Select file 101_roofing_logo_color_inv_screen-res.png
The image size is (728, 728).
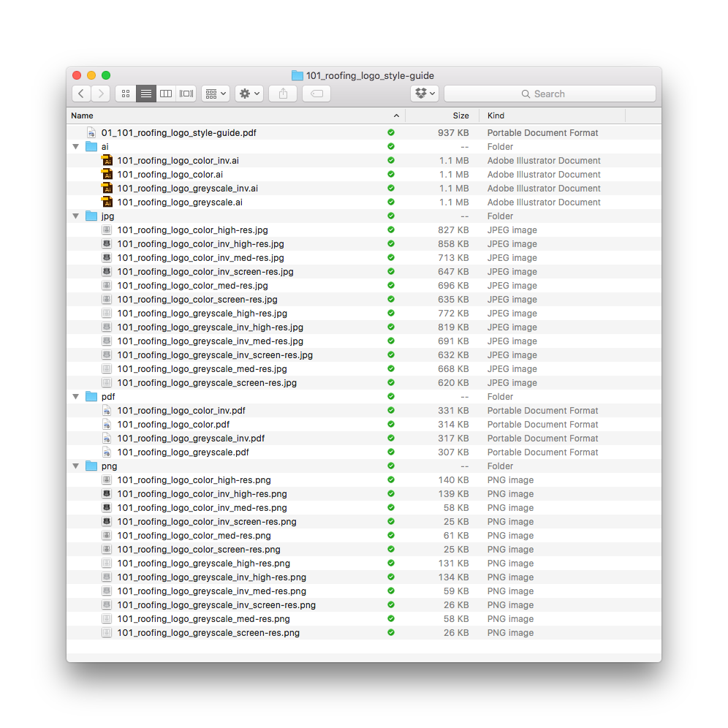point(364,522)
